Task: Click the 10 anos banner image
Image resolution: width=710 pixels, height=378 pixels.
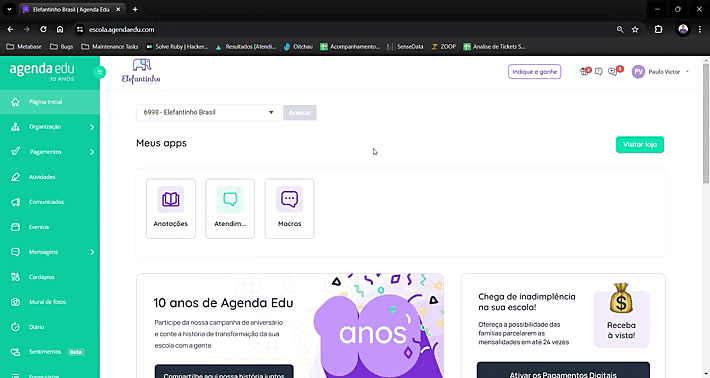Action: pos(378,326)
